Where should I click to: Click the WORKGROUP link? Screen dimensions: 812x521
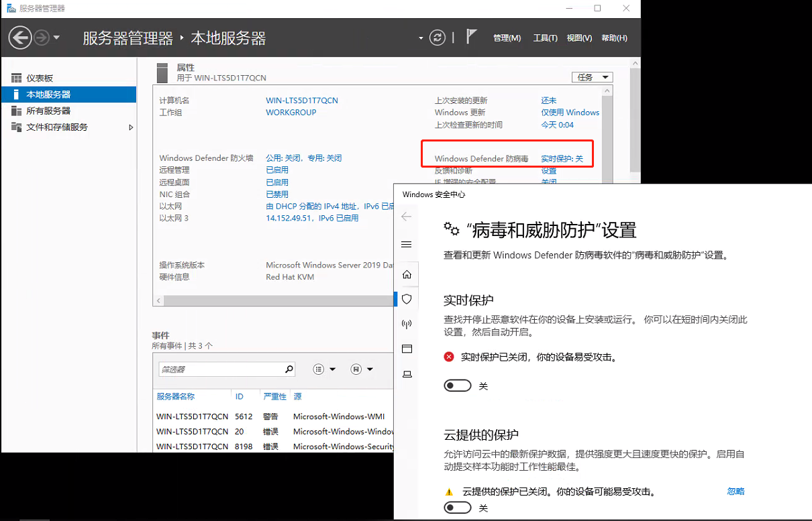pyautogui.click(x=291, y=113)
